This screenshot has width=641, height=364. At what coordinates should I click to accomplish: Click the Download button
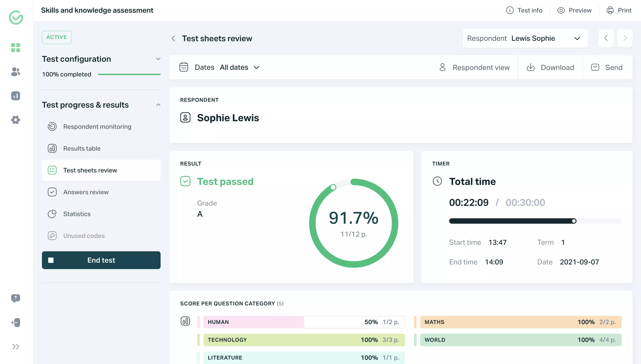[x=550, y=67]
